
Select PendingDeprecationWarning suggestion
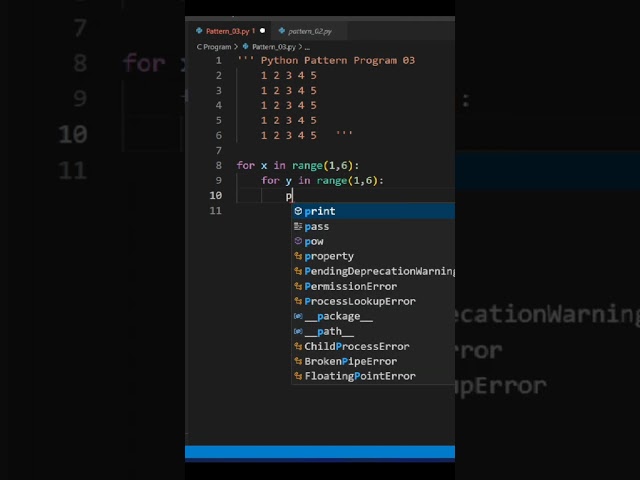click(373, 271)
